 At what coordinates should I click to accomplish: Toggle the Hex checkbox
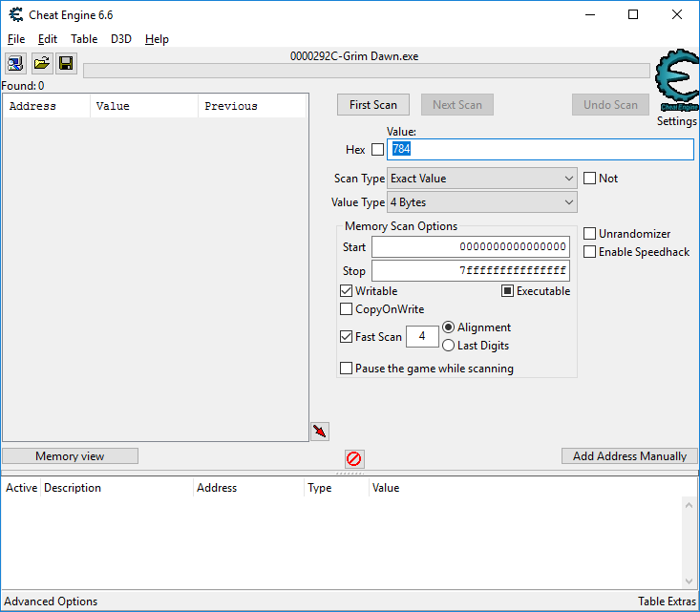(x=377, y=149)
